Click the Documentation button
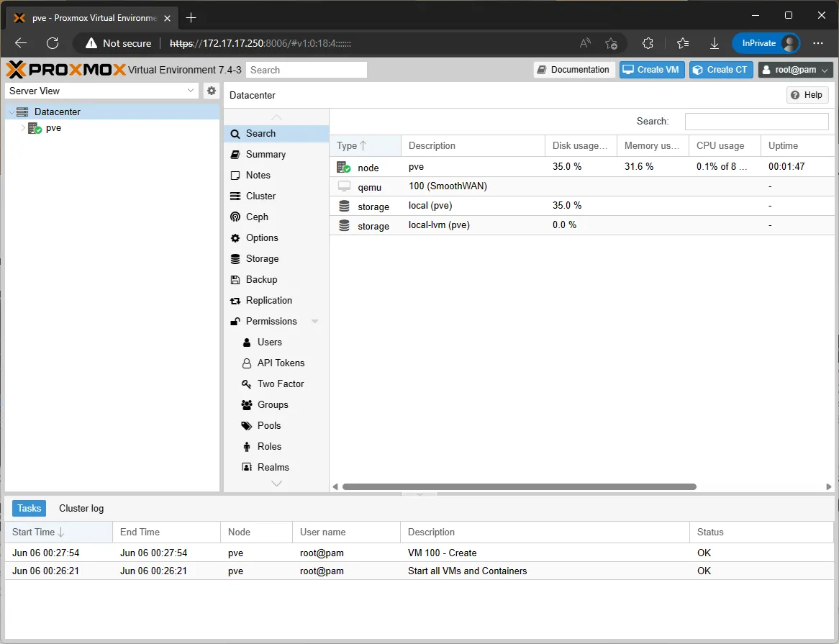Viewport: 839px width, 644px height. [574, 70]
